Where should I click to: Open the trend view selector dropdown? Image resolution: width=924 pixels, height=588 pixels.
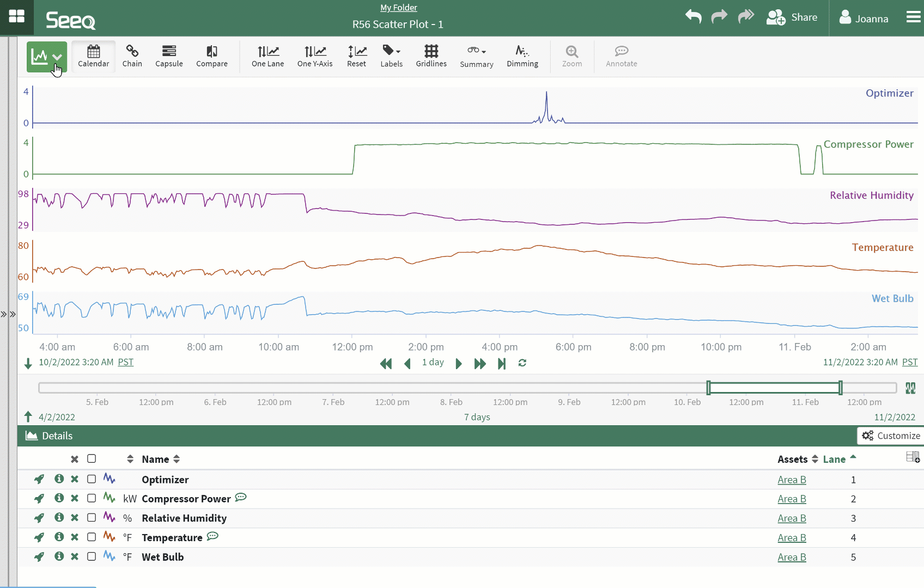pyautogui.click(x=57, y=57)
